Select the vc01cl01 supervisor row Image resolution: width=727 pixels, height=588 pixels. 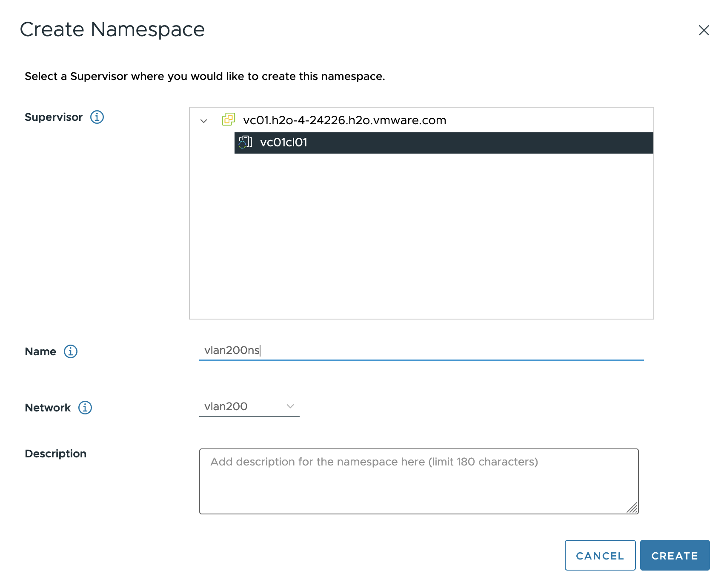[x=444, y=143]
